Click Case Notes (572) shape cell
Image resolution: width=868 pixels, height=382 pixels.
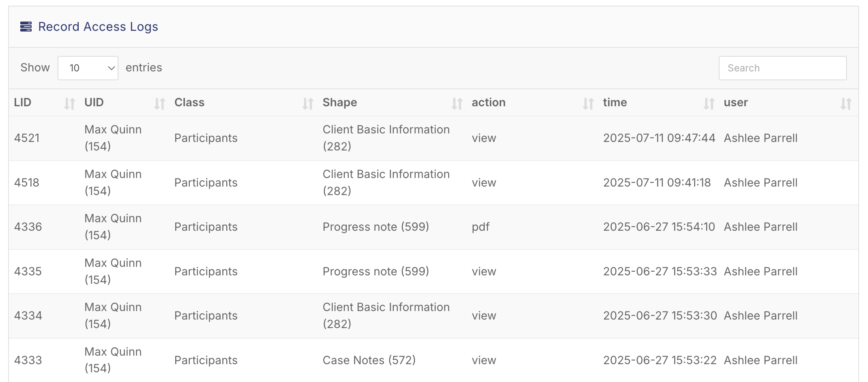369,361
